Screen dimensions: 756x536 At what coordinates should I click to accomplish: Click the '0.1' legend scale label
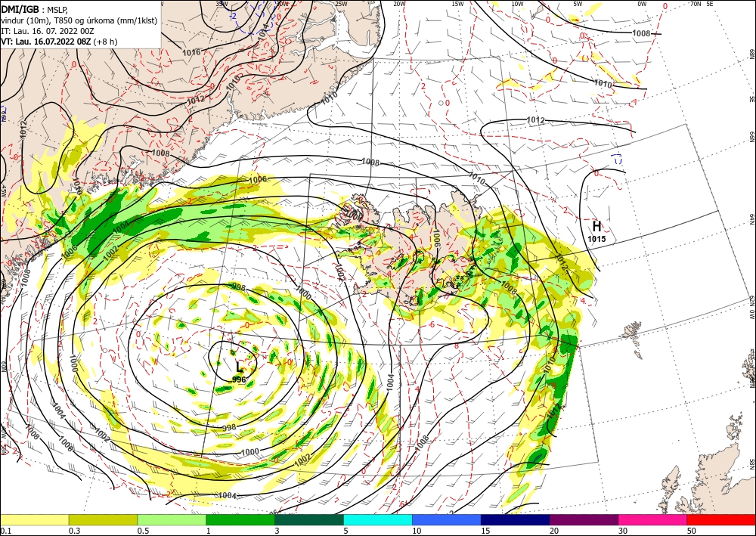[x=6, y=531]
